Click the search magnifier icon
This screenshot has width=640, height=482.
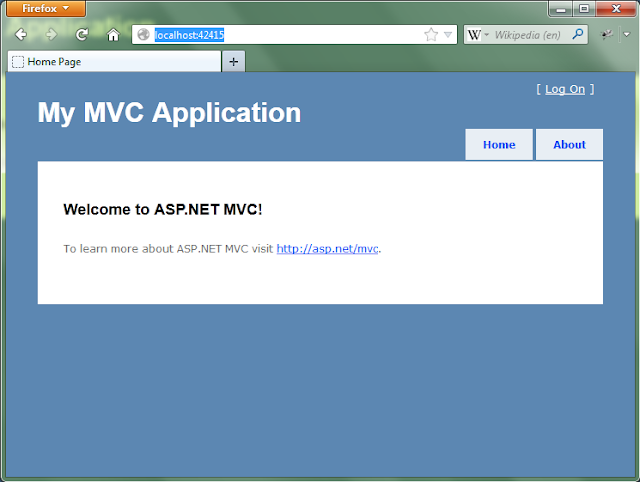578,34
